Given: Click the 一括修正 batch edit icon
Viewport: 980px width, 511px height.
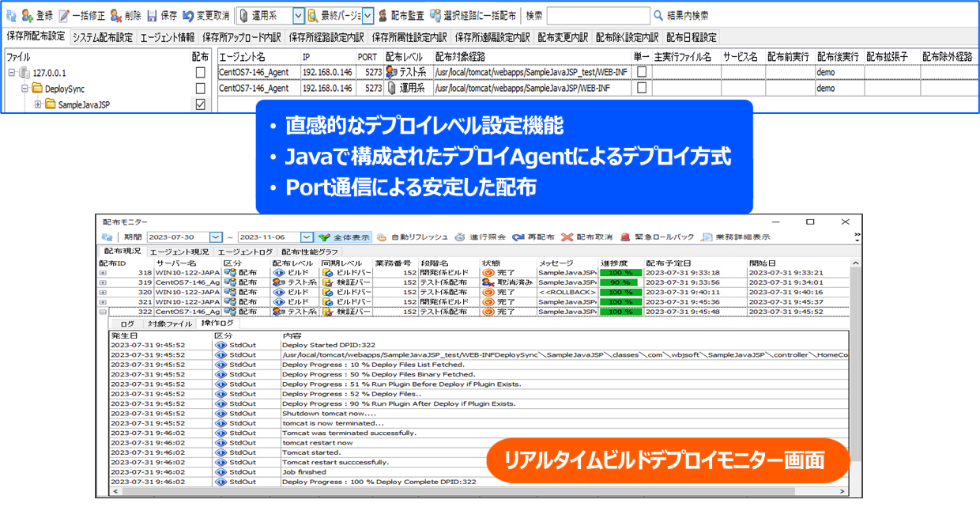Looking at the screenshot, I should [x=64, y=15].
